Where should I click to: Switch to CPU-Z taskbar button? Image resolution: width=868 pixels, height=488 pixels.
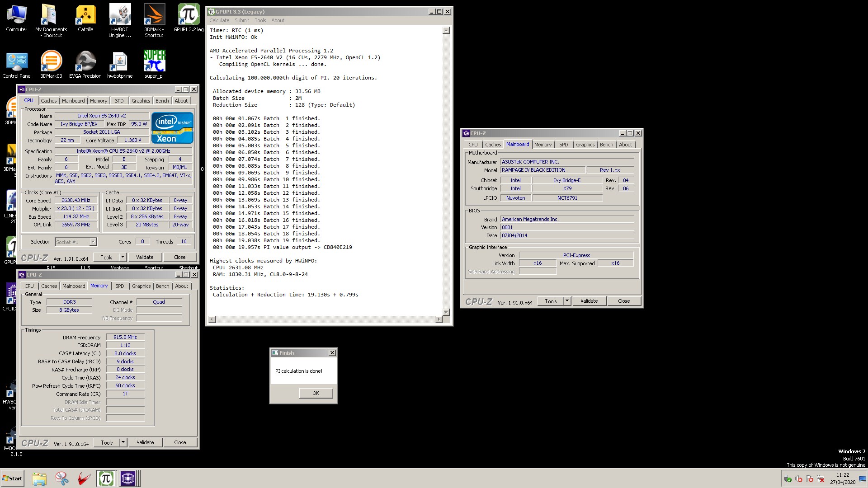click(128, 479)
